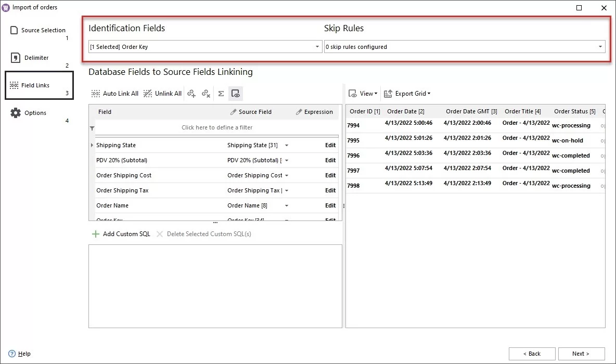Click the add link chain icon
Image resolution: width=616 pixels, height=364 pixels.
[x=192, y=94]
